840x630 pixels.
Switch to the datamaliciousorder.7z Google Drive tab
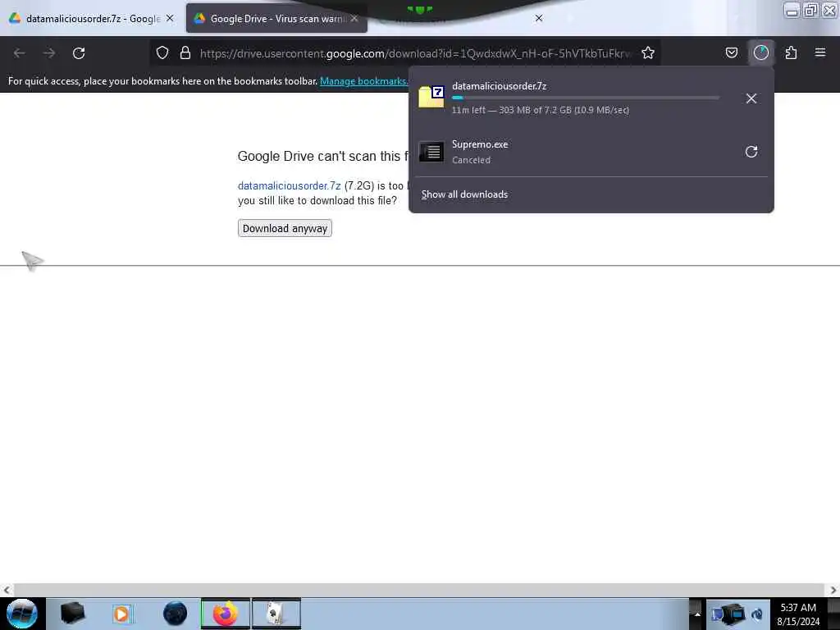coord(92,19)
